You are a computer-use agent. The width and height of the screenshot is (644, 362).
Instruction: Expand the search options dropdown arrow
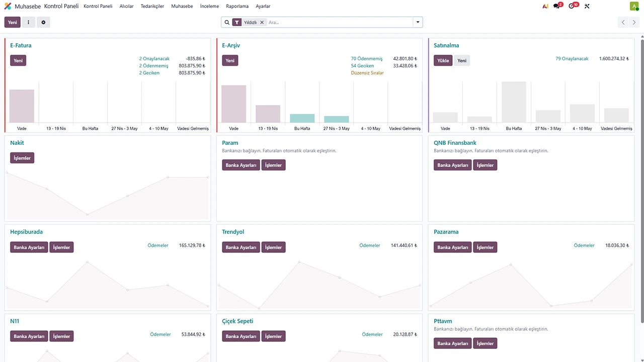click(418, 22)
